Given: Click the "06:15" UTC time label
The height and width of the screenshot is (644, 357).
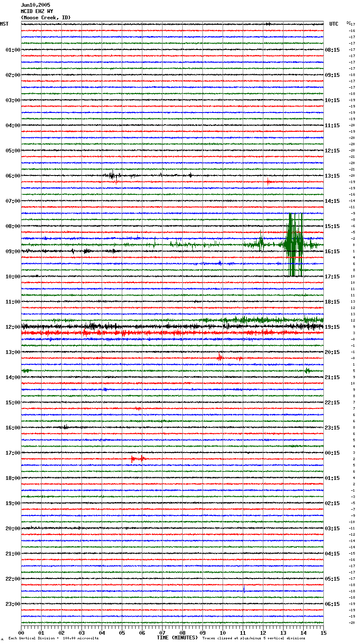Looking at the screenshot, I should click(x=332, y=604).
